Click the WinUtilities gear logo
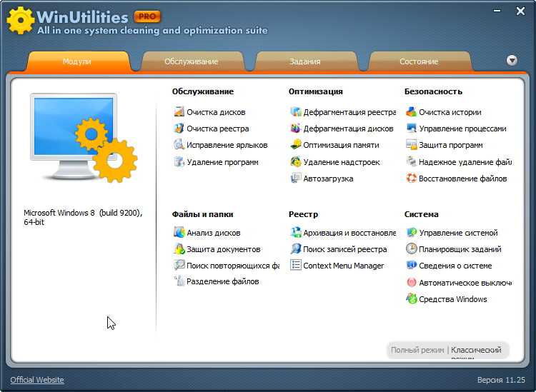Viewport: 536px width, 392px height. coord(21,20)
